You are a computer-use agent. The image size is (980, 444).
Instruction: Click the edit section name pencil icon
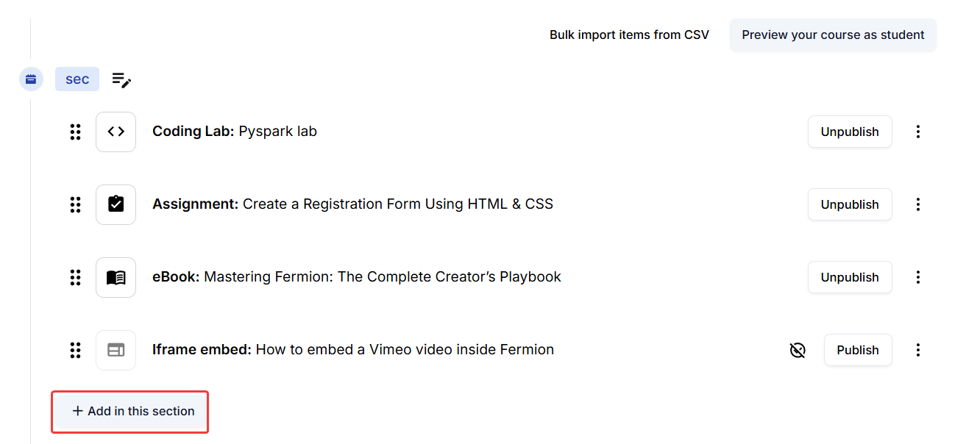pos(121,79)
